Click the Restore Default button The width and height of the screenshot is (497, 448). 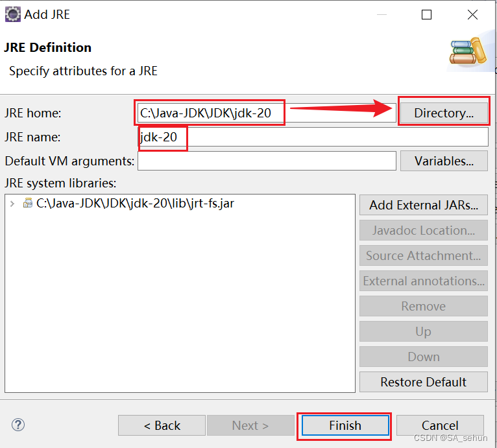(424, 382)
